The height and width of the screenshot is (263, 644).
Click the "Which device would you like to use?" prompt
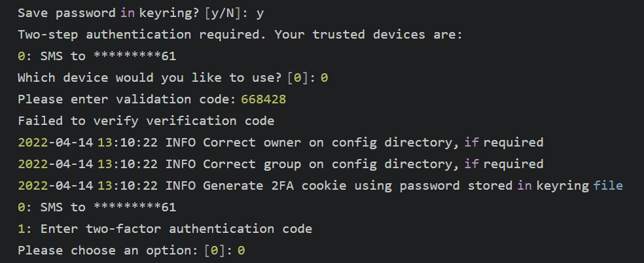click(151, 78)
